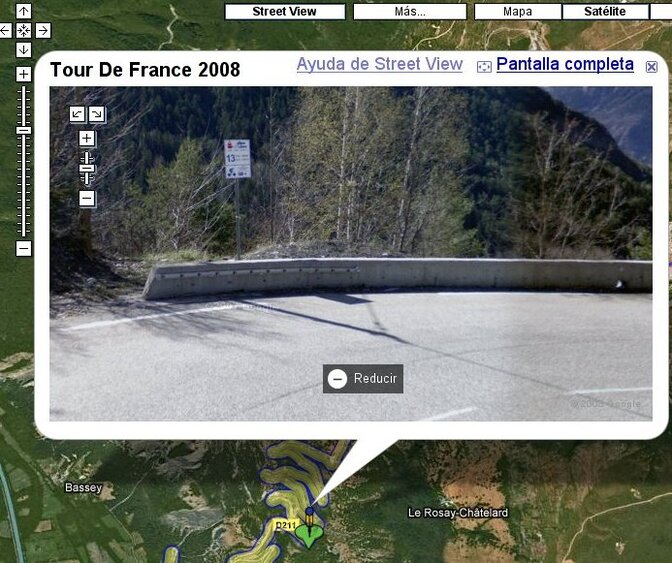Close the Street View info bubble
The height and width of the screenshot is (563, 672).
click(x=651, y=66)
